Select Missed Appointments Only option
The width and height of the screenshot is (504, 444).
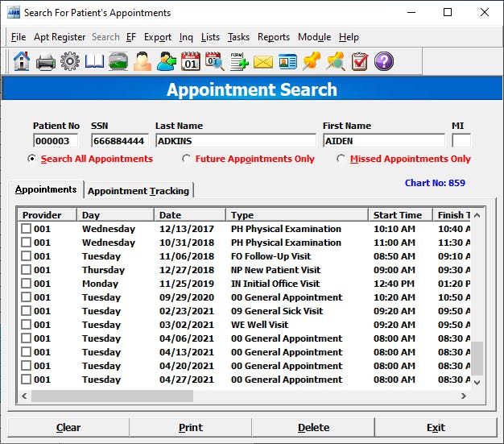341,159
